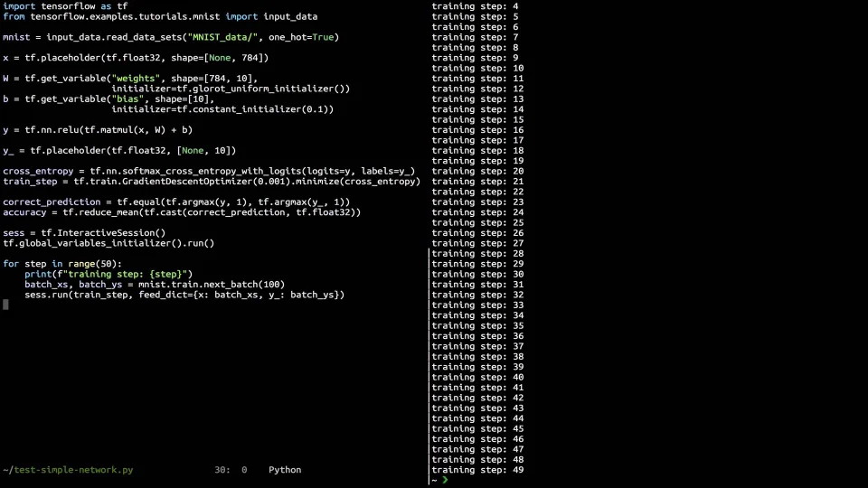Click the 'training step: 27' output line

[x=477, y=243]
